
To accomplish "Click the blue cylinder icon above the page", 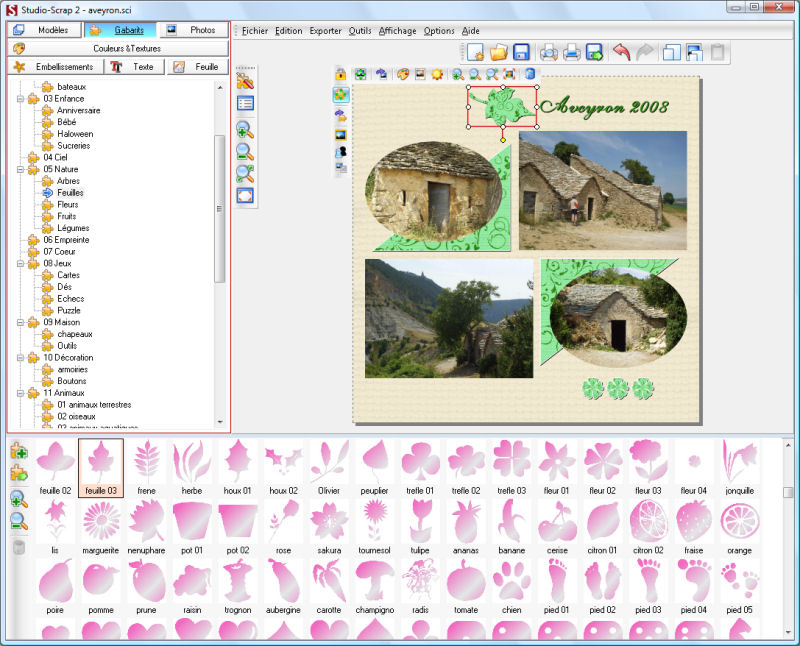I will [530, 74].
